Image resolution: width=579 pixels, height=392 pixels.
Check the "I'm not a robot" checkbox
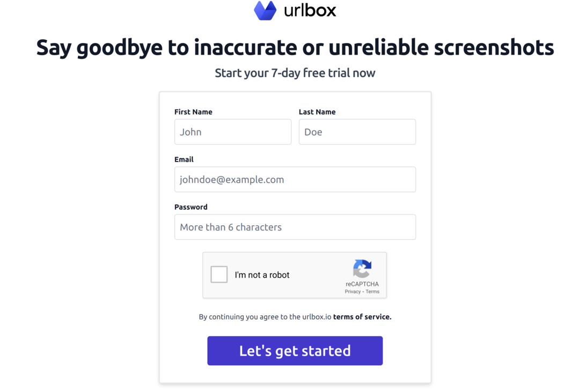pyautogui.click(x=219, y=275)
